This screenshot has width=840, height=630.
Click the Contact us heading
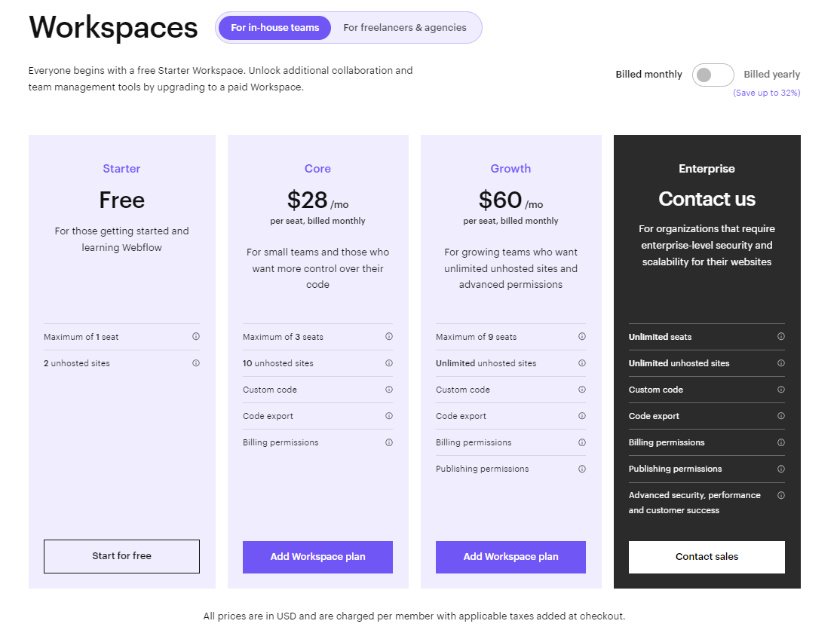point(707,199)
